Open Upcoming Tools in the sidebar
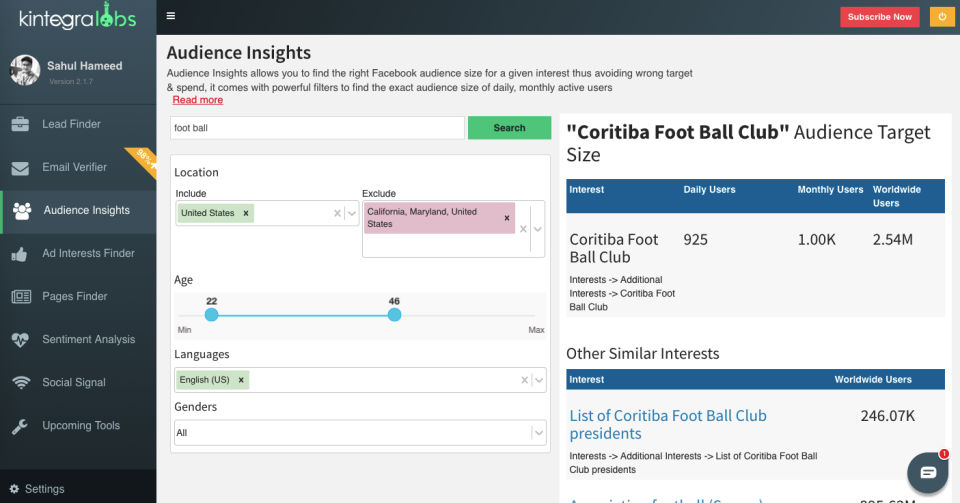Screen dimensions: 960x503 point(80,426)
